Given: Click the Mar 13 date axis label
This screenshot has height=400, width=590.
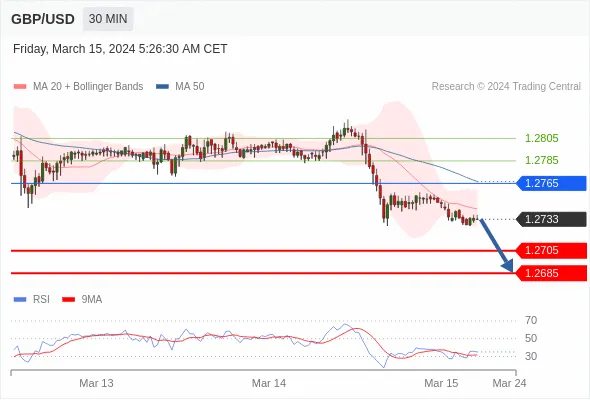Looking at the screenshot, I should point(96,383).
